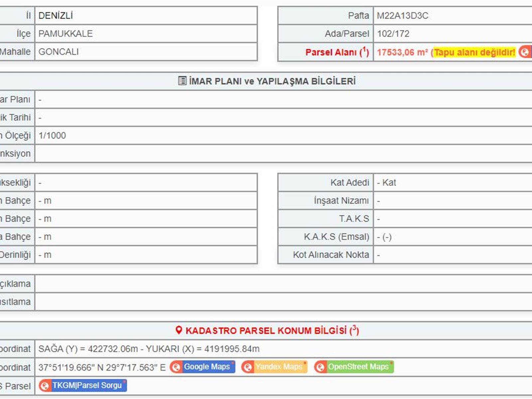Click the highlighted "Tapu alanı değildir!" warning
This screenshot has width=532, height=399.
coord(474,52)
